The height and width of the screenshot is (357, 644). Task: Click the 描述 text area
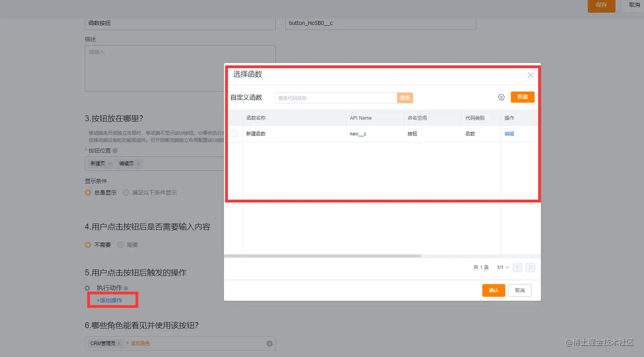pos(180,68)
